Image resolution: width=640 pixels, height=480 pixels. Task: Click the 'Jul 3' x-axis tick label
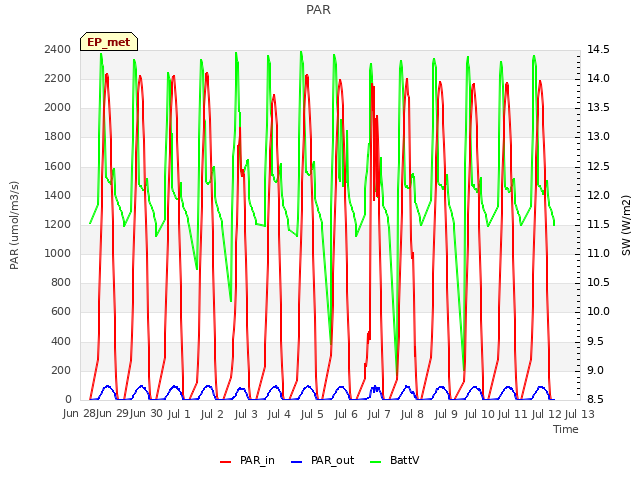(246, 414)
